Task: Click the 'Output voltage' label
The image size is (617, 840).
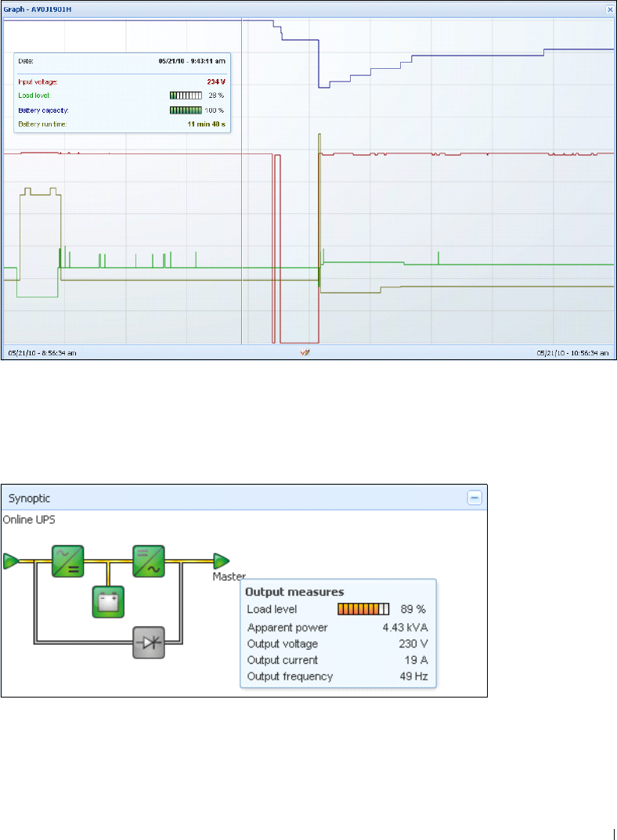Action: [282, 644]
